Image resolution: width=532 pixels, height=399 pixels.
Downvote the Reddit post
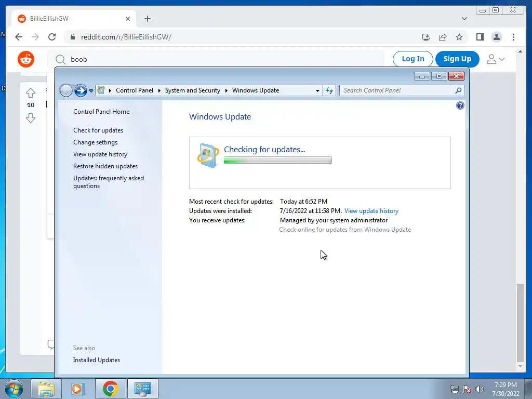tap(31, 118)
